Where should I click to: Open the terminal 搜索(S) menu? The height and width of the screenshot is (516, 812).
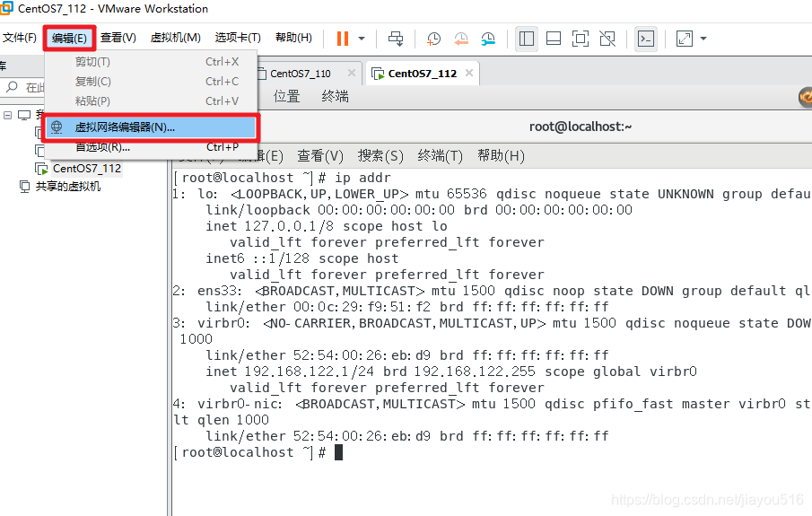click(x=380, y=156)
